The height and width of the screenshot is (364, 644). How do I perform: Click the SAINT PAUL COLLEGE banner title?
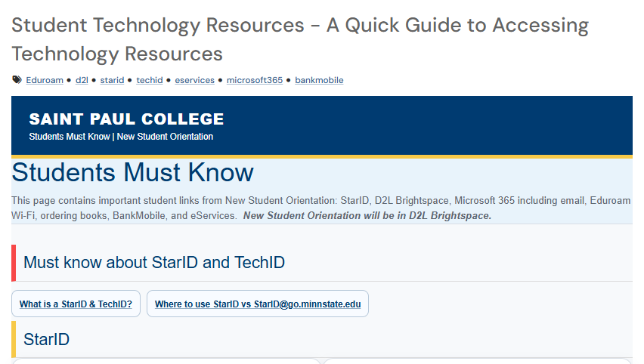[126, 119]
